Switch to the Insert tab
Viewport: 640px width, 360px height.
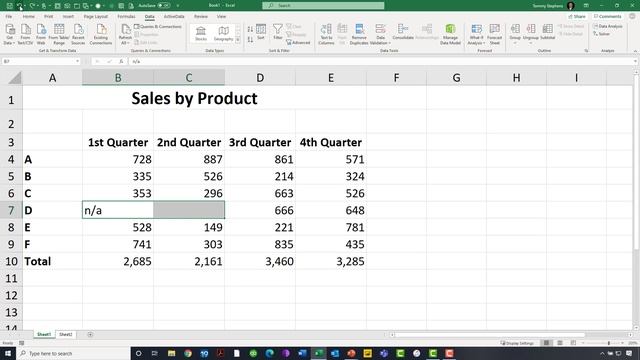[x=68, y=16]
